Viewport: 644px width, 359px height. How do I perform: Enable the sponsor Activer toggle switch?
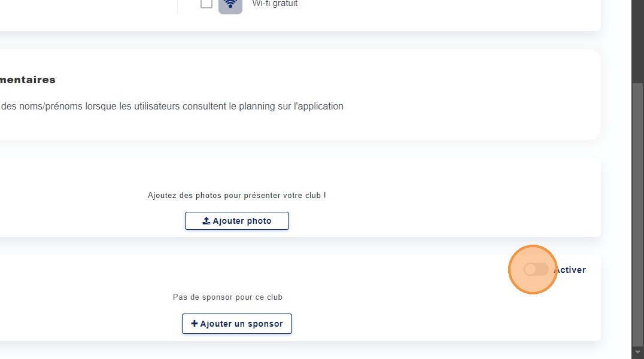[x=536, y=270]
